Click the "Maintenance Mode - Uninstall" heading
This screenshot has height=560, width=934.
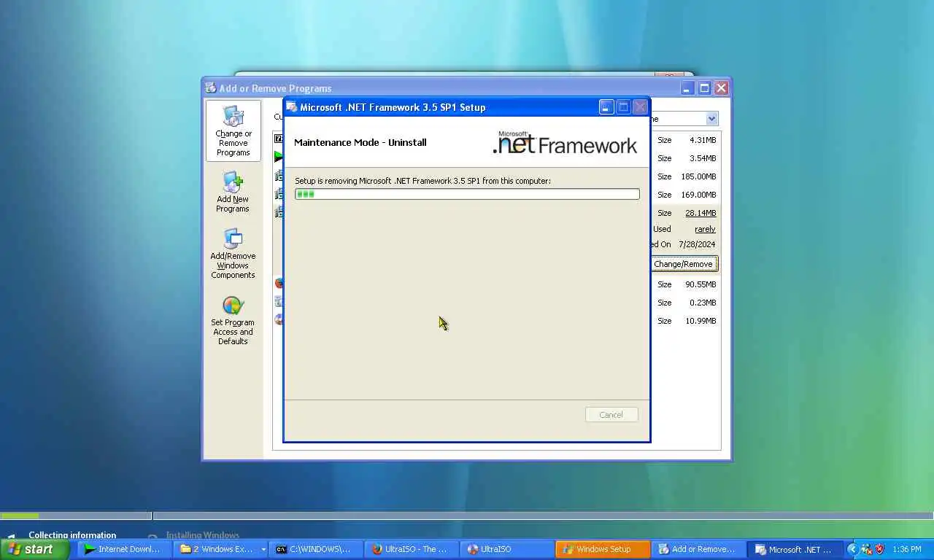[x=360, y=142]
